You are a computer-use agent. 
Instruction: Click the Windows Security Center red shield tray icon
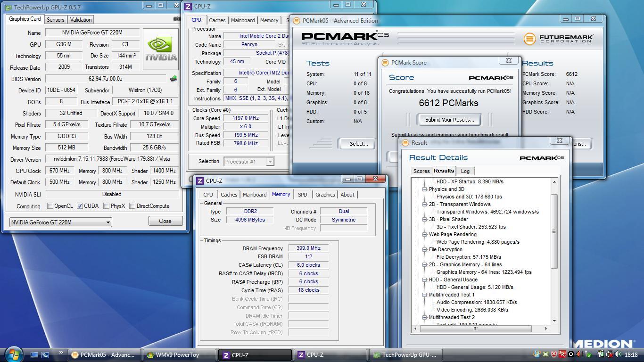pyautogui.click(x=554, y=354)
